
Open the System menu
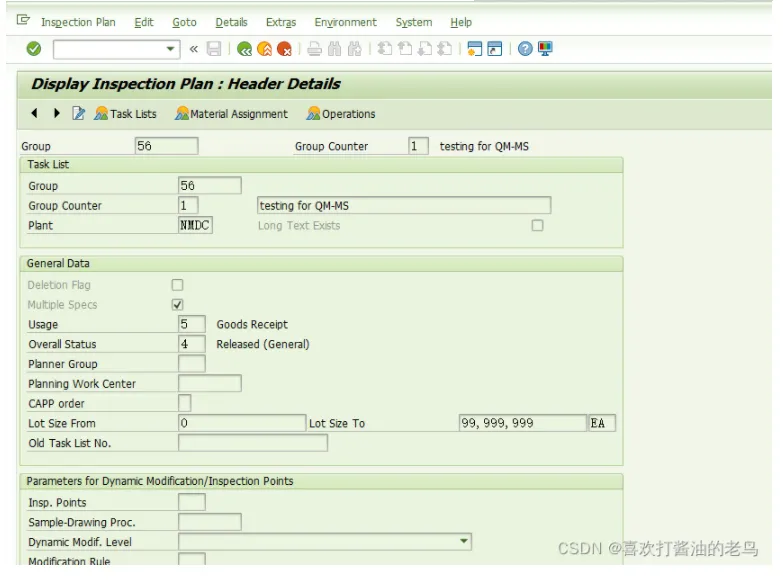414,22
